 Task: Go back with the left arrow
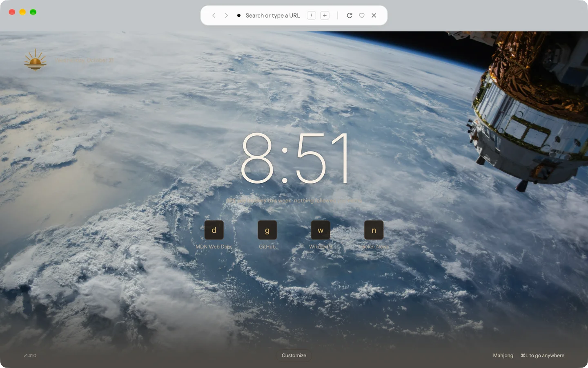coord(214,16)
